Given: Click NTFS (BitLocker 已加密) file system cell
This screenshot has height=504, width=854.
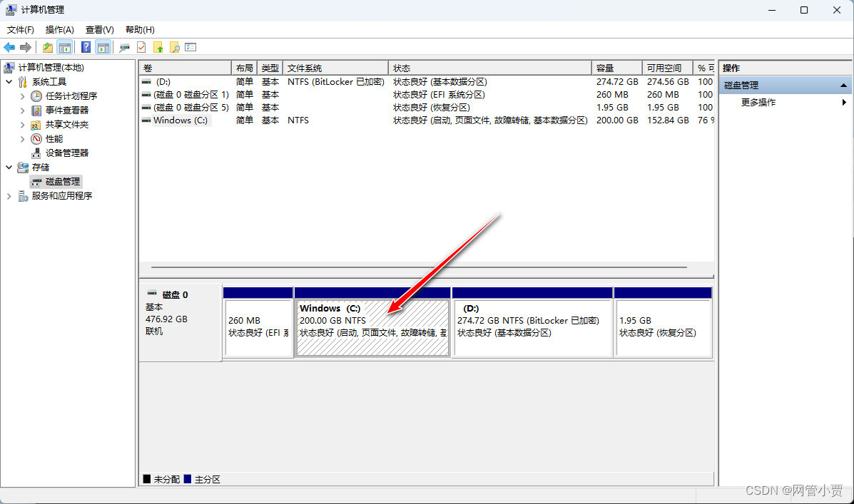Looking at the screenshot, I should coord(336,82).
